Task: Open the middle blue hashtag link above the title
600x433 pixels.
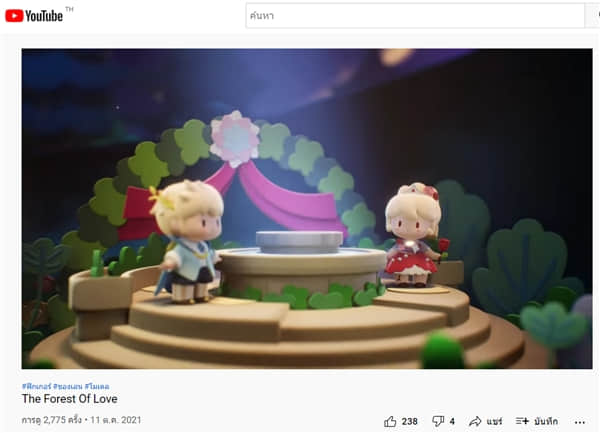Action: pos(68,386)
